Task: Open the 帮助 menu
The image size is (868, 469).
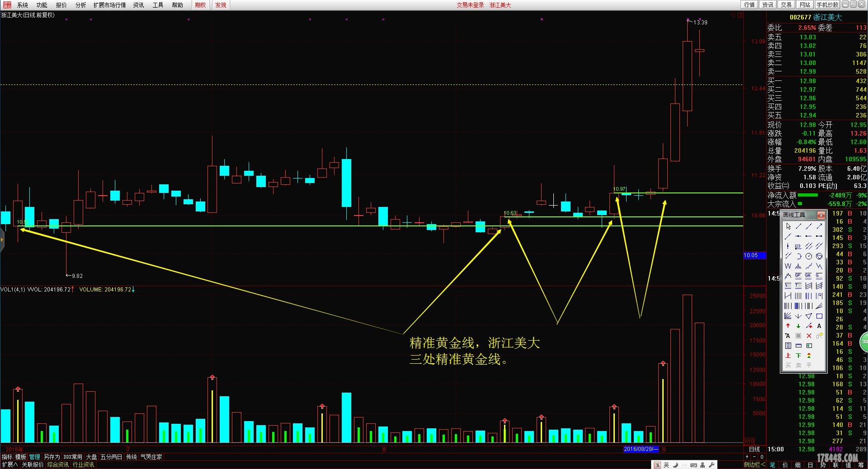Action: tap(177, 5)
